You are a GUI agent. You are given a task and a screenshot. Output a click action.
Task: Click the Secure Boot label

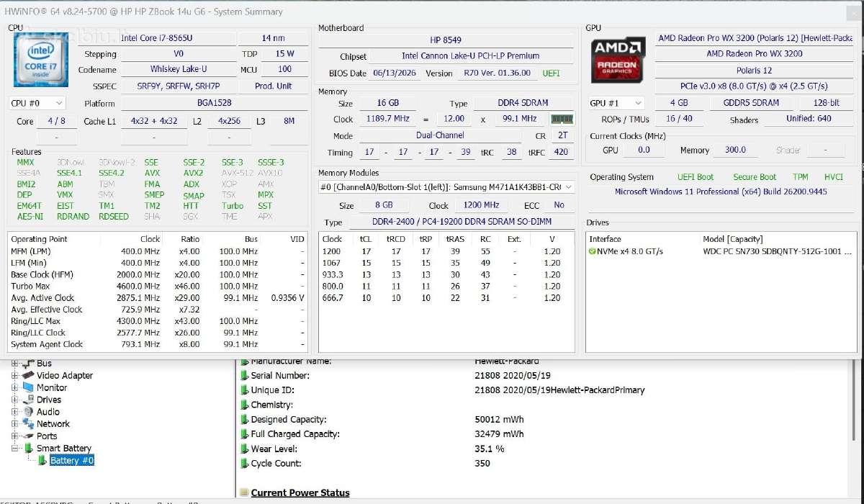[755, 177]
